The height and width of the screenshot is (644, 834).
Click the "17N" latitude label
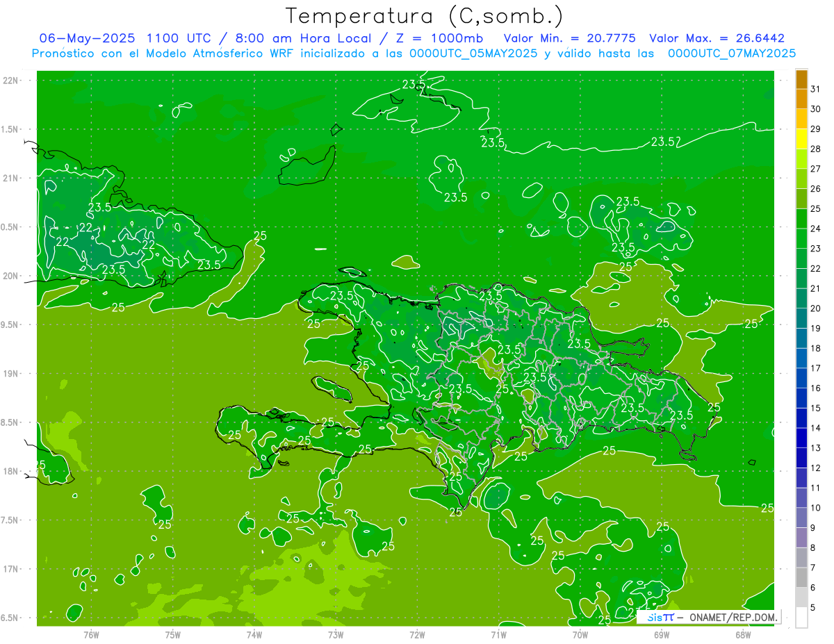11,569
